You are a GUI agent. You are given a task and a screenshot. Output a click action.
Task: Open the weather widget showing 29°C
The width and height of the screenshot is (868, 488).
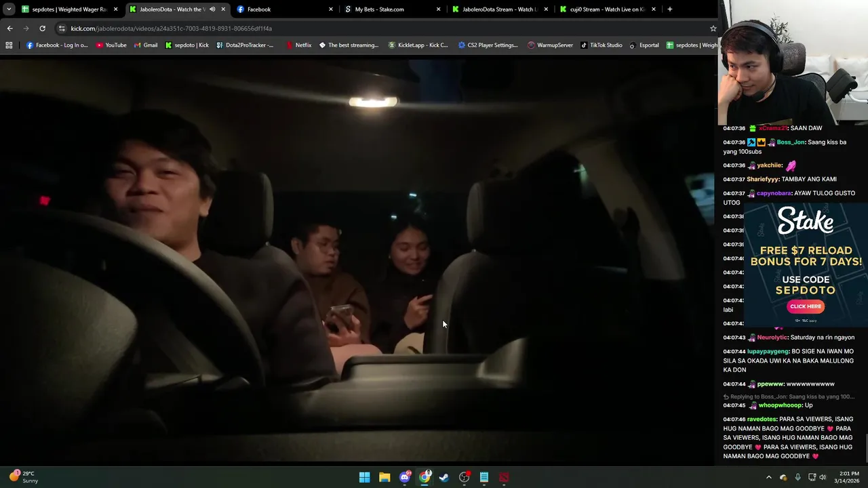point(24,477)
